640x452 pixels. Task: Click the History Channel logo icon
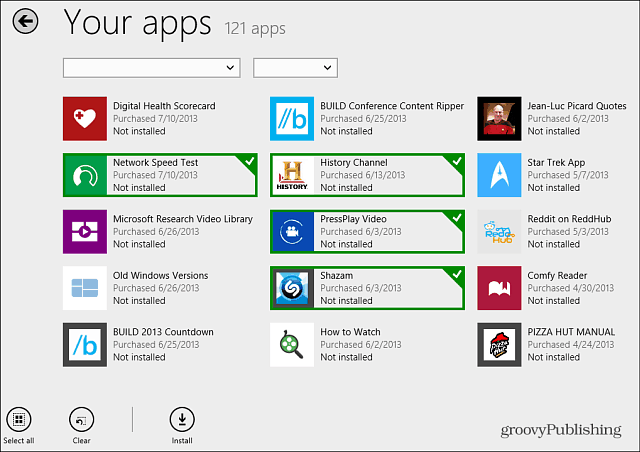click(x=293, y=175)
